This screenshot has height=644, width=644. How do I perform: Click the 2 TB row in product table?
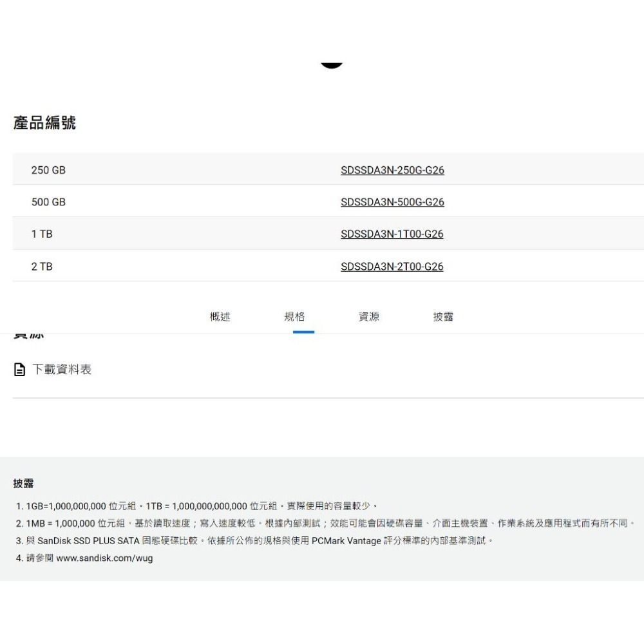[41, 266]
